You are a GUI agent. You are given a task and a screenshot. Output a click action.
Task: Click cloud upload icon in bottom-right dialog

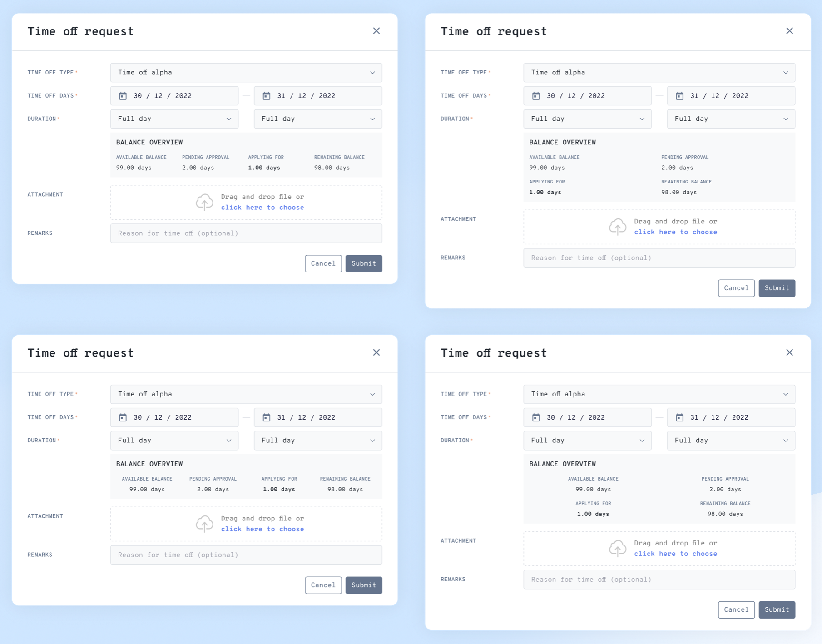pyautogui.click(x=618, y=548)
